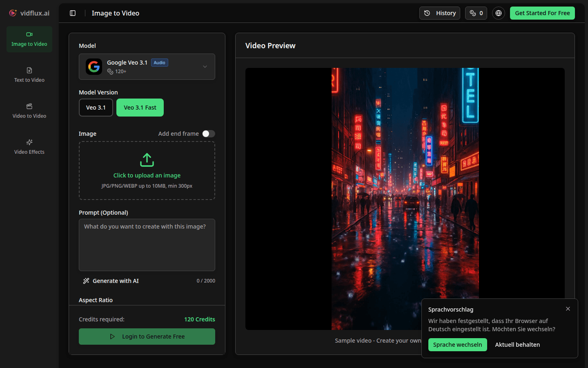Click the Video Preview heading
Viewport: 588px width, 368px height.
270,46
